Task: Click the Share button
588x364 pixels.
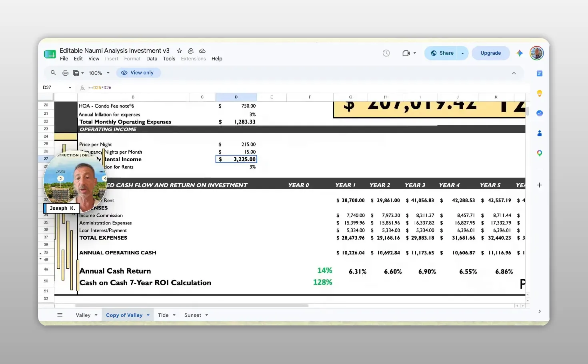Action: pyautogui.click(x=442, y=53)
